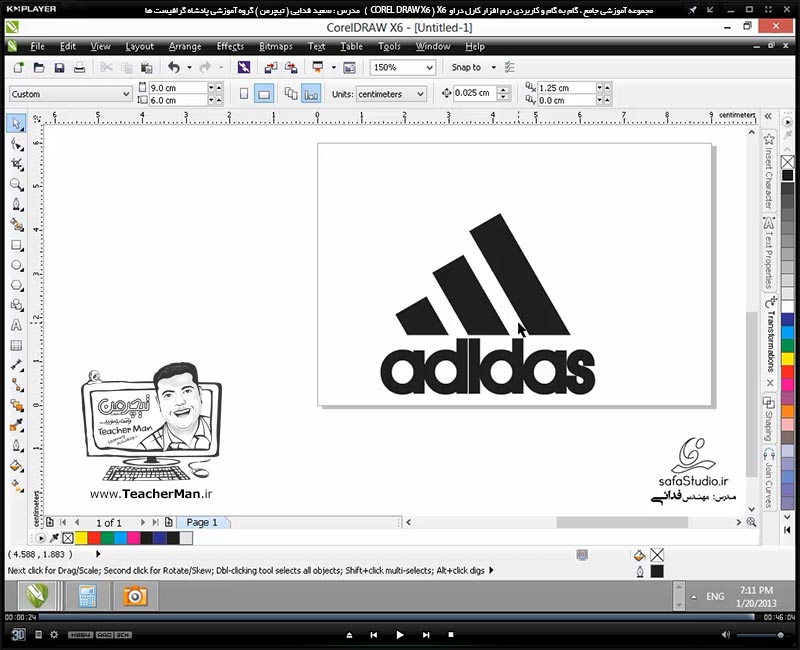Select the Rectangle tool

click(17, 245)
